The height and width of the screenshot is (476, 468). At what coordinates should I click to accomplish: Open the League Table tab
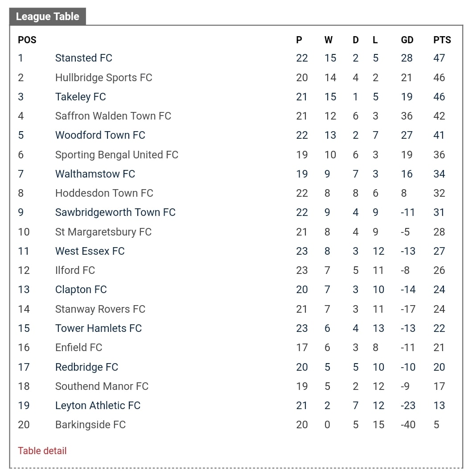point(48,17)
